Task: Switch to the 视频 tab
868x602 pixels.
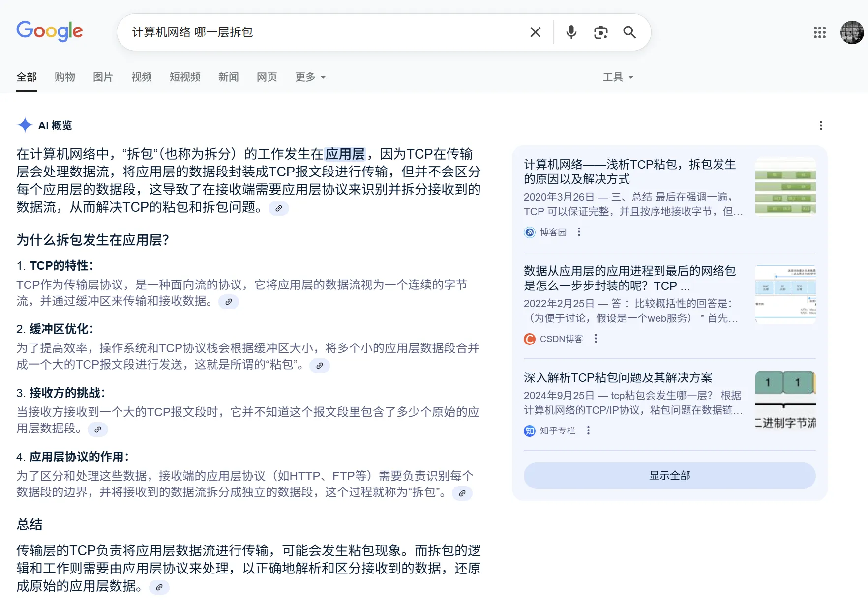Action: [142, 77]
